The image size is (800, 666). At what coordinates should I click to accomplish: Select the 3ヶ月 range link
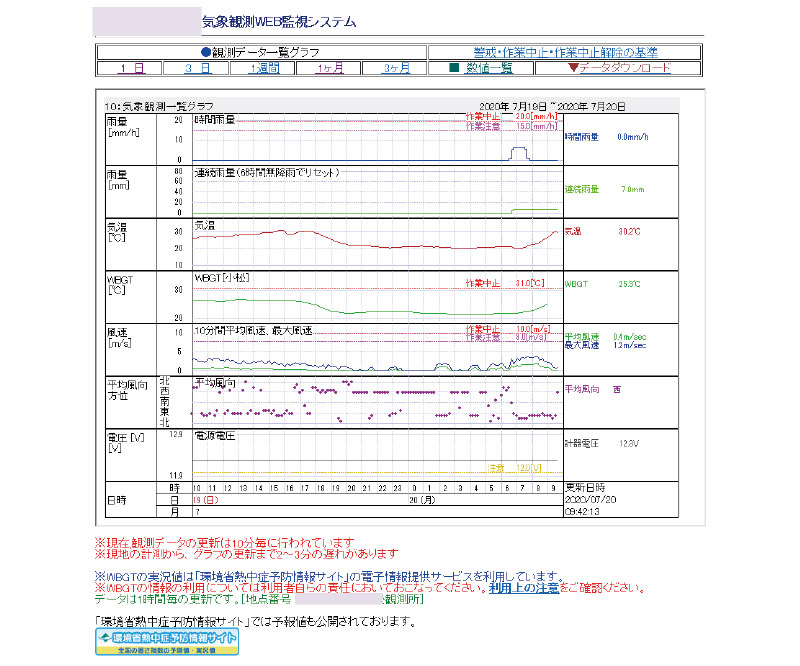395,68
